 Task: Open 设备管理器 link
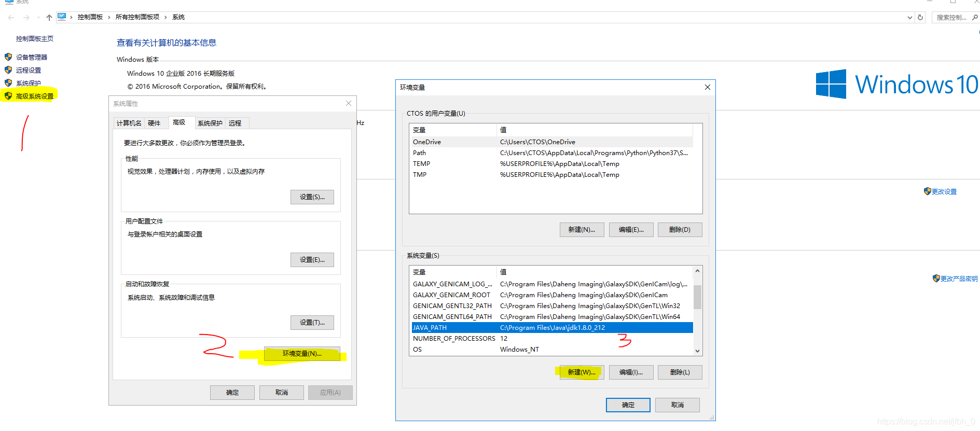click(x=32, y=57)
